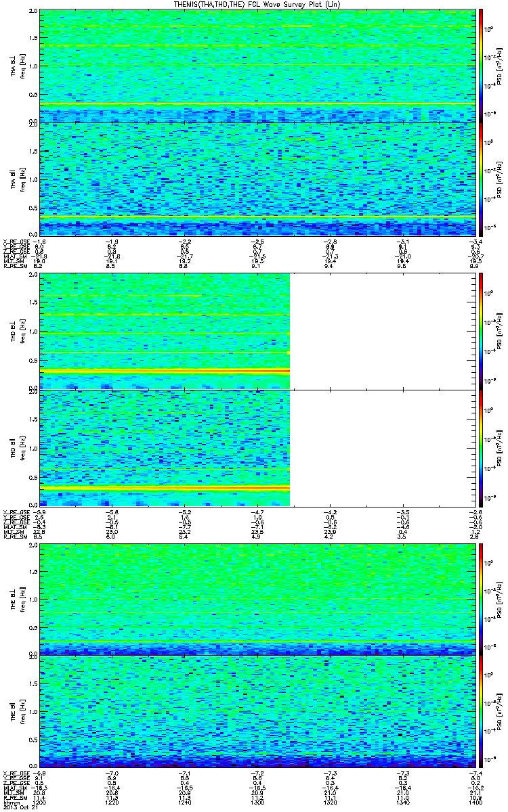Click the PSD [nT²/Hz] label beside THA BII

[x=499, y=179]
